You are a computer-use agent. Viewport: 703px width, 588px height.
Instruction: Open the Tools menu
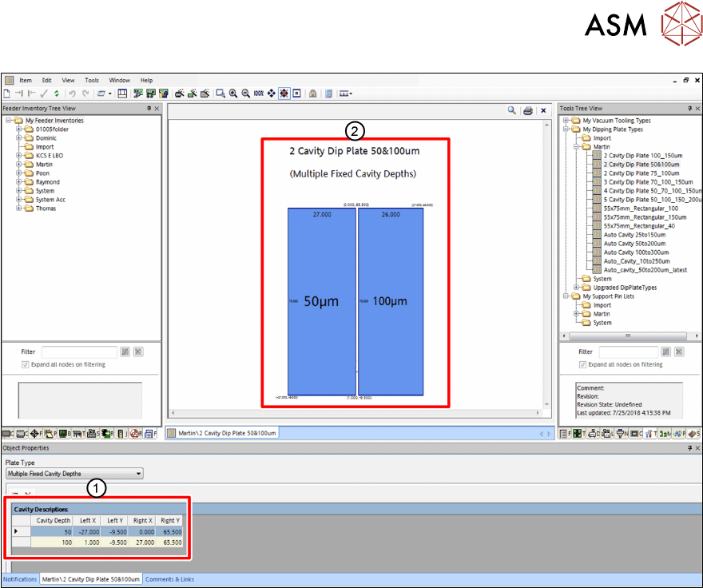[x=92, y=81]
